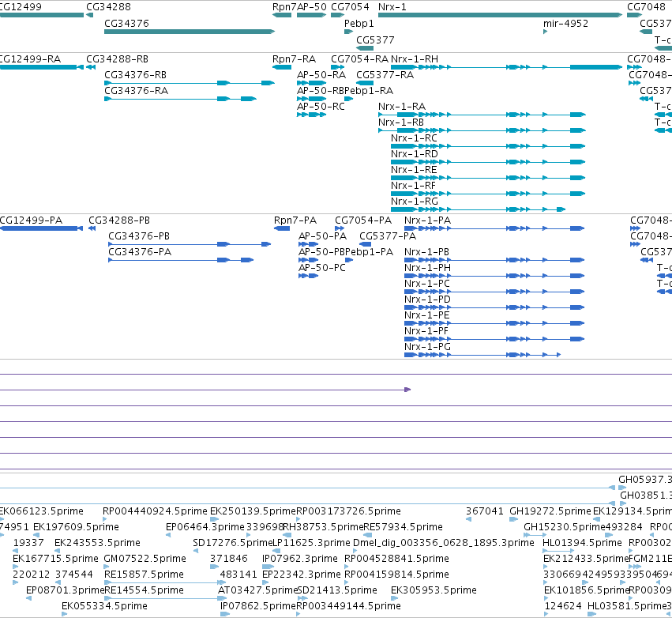Select the Nrx-1-PG protein label
The width and height of the screenshot is (672, 618).
click(x=427, y=346)
